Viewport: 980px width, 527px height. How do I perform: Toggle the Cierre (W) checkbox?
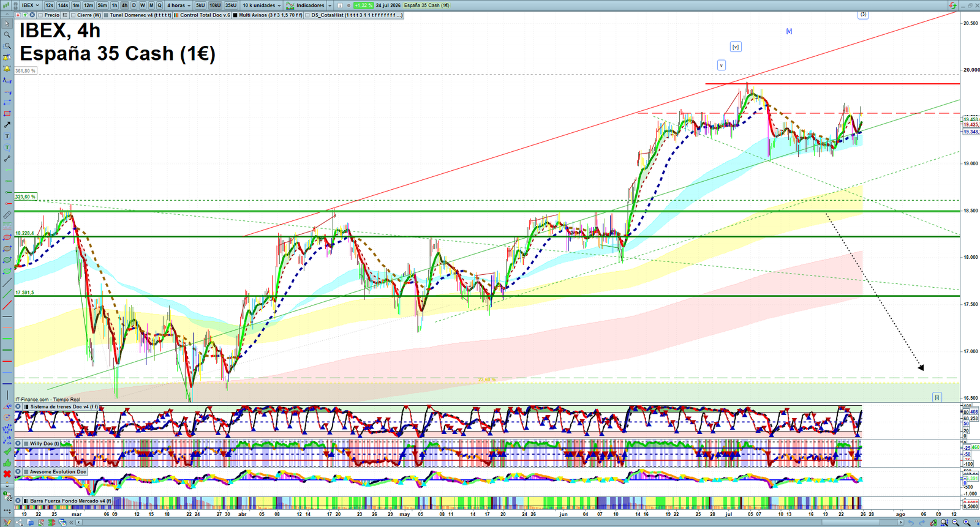(73, 15)
